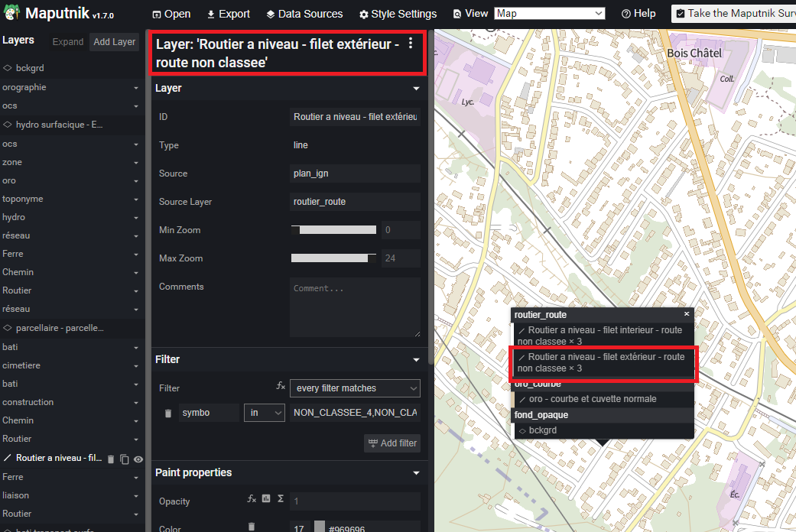This screenshot has height=532, width=796.
Task: Click the Add filter button
Action: pos(392,443)
